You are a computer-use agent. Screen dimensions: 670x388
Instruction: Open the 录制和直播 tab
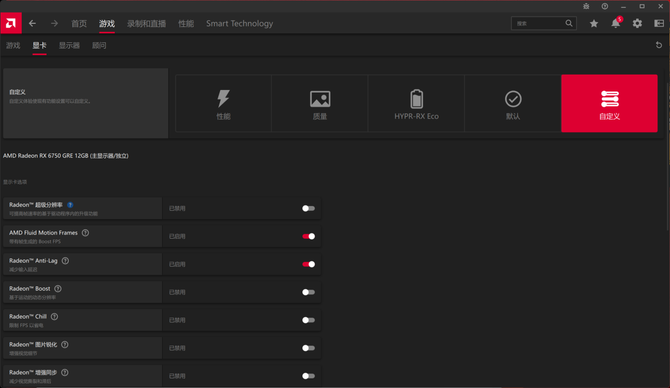[x=146, y=24]
